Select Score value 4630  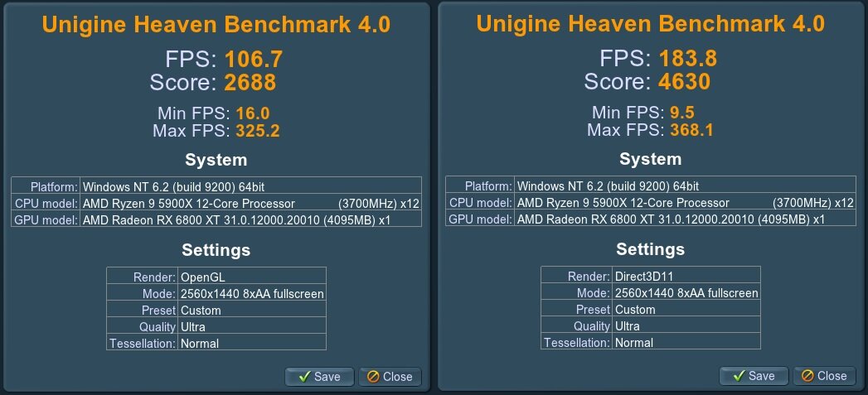(684, 83)
